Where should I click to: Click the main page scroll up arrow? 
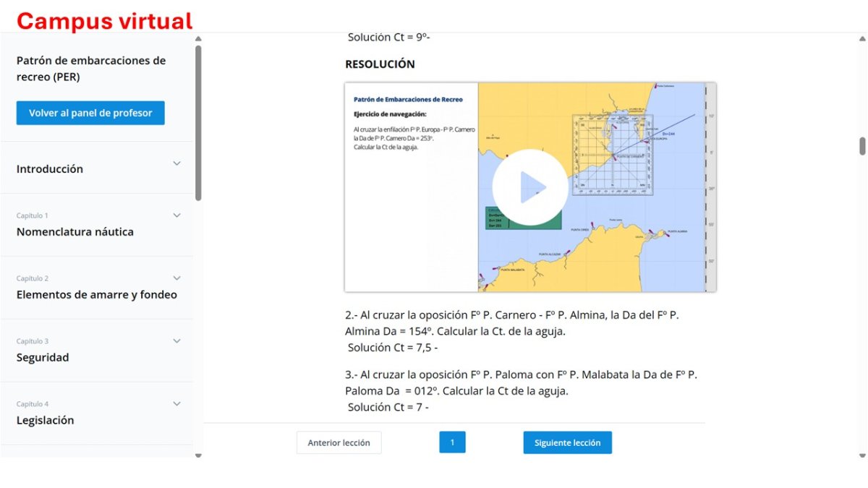(862, 39)
